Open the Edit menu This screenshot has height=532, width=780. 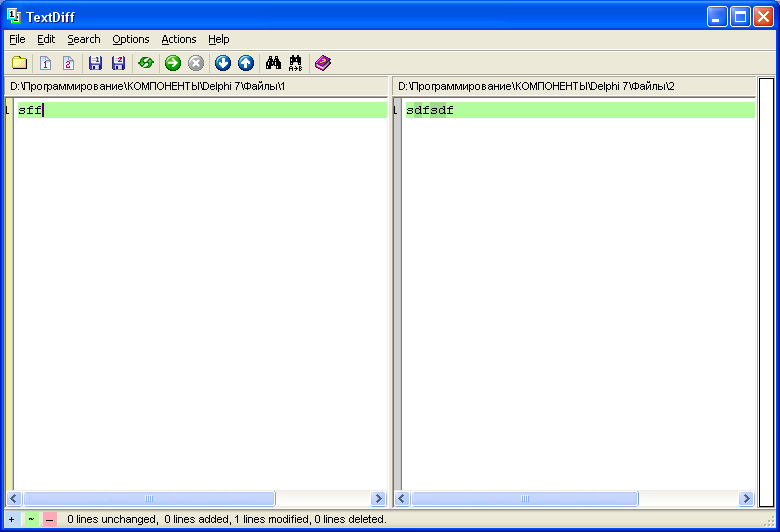tap(46, 39)
